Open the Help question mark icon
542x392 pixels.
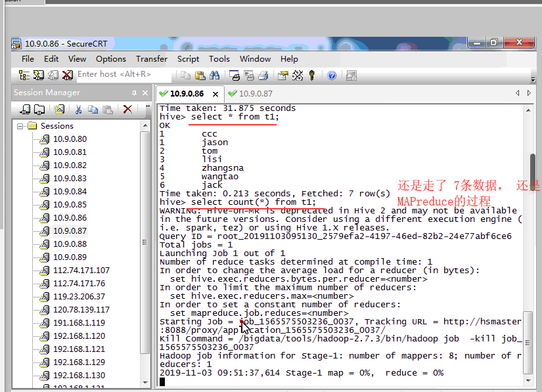[x=332, y=76]
